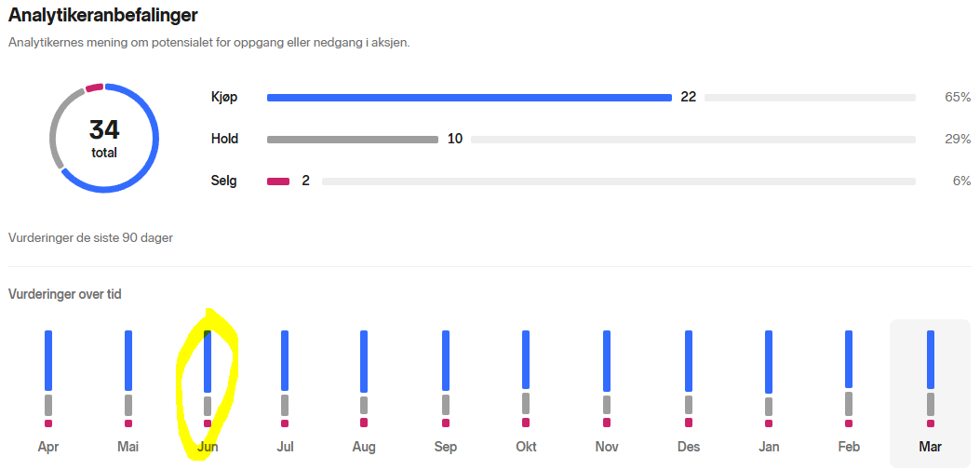The width and height of the screenshot is (980, 470).
Task: Click the Mai month label
Action: coord(128,447)
